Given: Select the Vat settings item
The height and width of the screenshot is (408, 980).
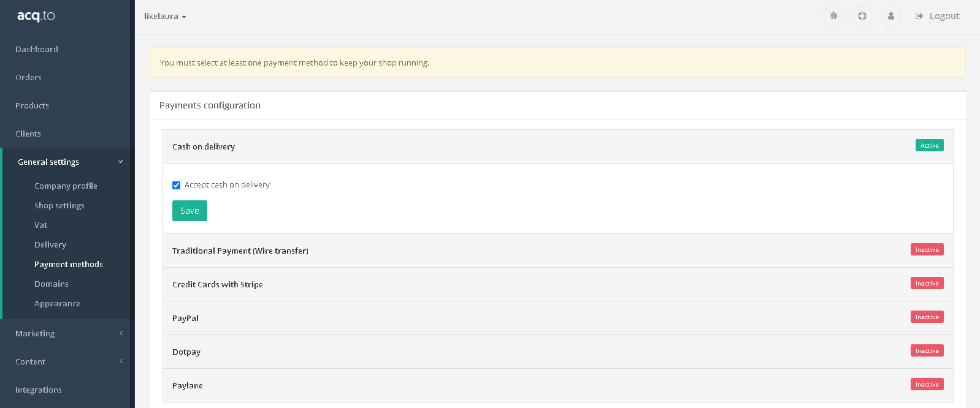Looking at the screenshot, I should [40, 225].
